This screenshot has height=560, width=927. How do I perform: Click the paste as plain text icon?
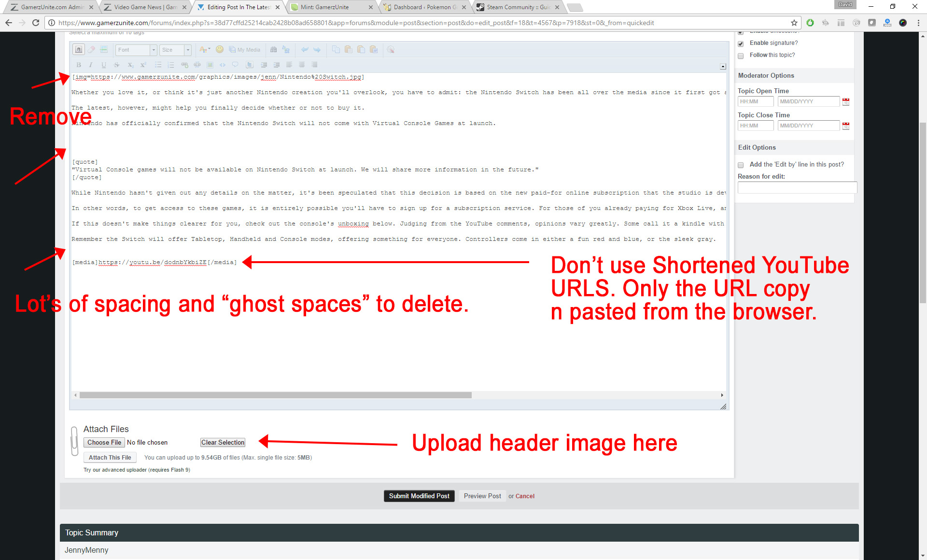click(361, 49)
